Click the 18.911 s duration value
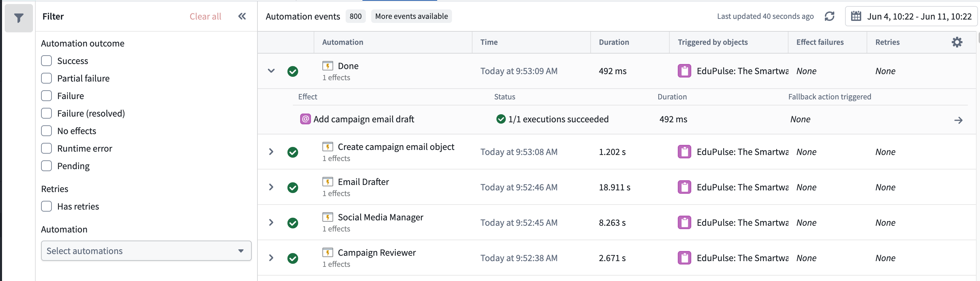Image resolution: width=980 pixels, height=281 pixels. coord(615,187)
